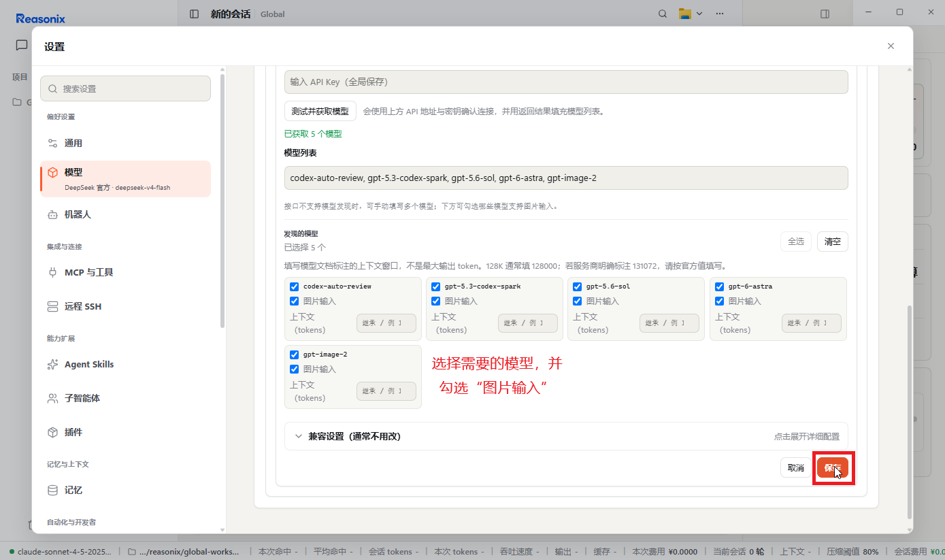945x560 pixels.
Task: Click the orange 保存 button
Action: tap(833, 467)
